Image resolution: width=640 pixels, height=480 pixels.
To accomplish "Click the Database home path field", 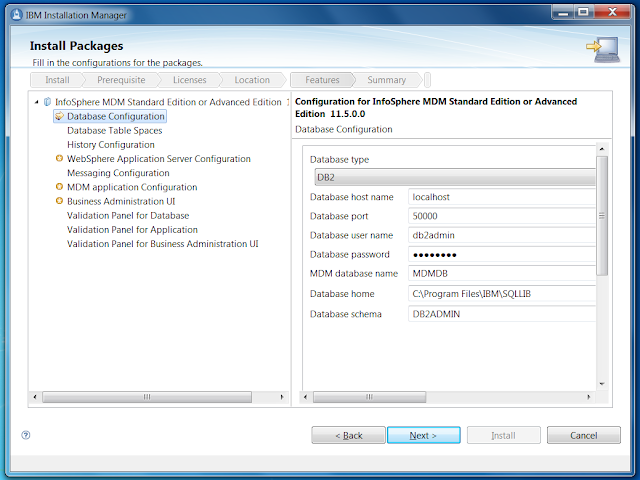I will [502, 293].
